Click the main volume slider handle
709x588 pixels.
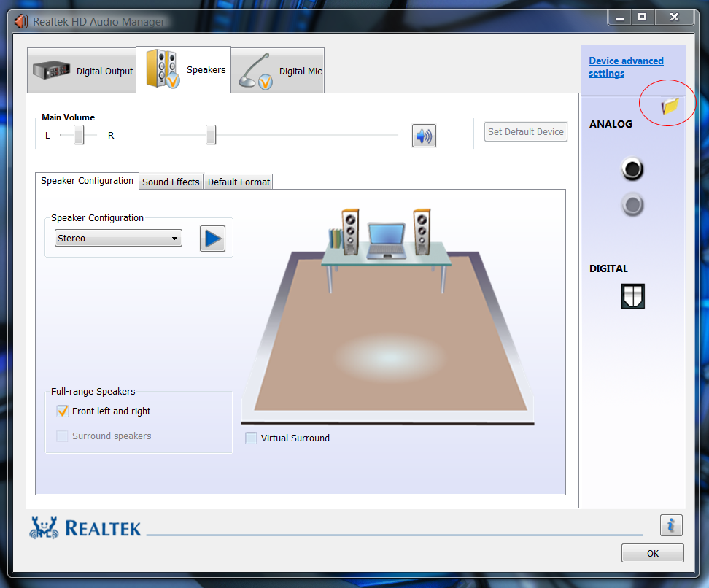pyautogui.click(x=211, y=135)
